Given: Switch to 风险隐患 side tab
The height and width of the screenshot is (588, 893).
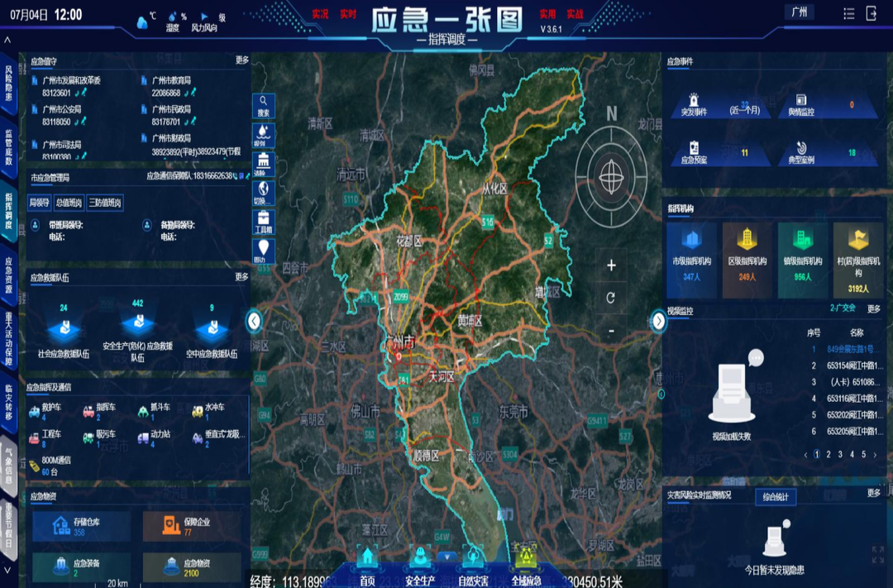Looking at the screenshot, I should (x=9, y=83).
